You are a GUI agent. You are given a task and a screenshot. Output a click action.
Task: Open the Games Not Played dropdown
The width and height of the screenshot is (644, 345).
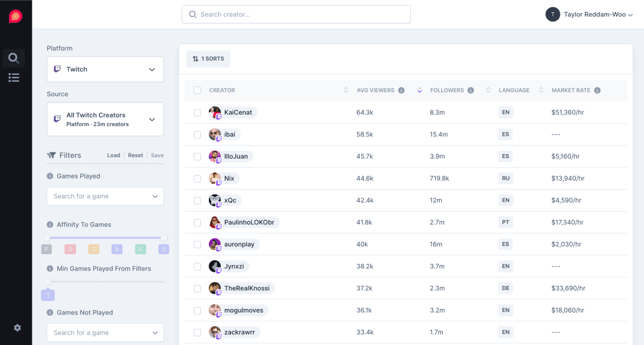105,333
